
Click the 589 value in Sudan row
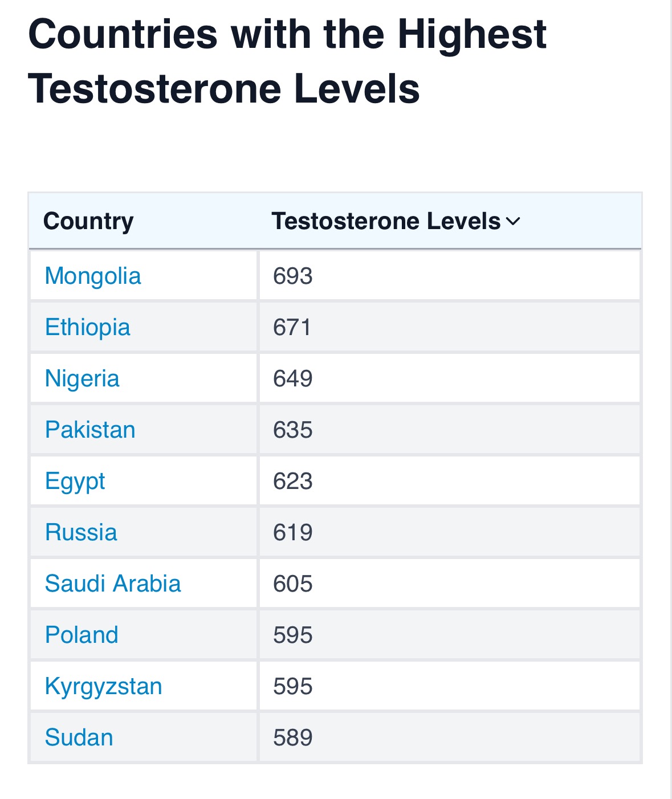pyautogui.click(x=293, y=738)
